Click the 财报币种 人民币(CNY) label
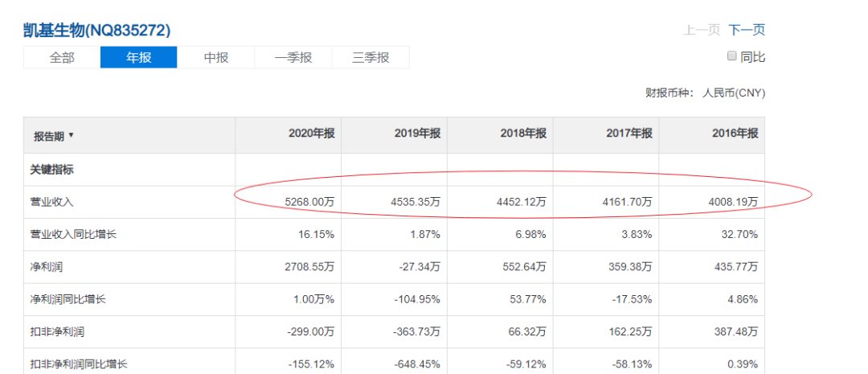868x374 pixels. click(x=706, y=93)
